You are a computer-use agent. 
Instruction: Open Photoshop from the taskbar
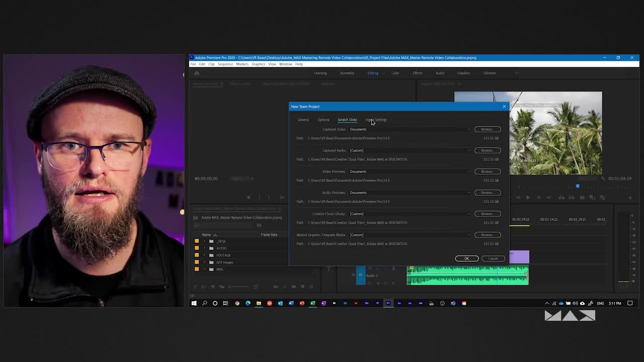(345, 303)
